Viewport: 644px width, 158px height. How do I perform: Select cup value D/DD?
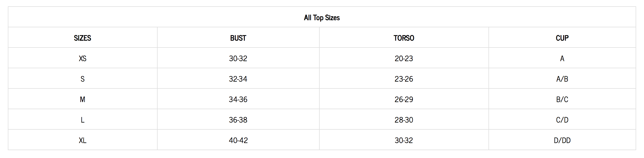[x=562, y=140]
